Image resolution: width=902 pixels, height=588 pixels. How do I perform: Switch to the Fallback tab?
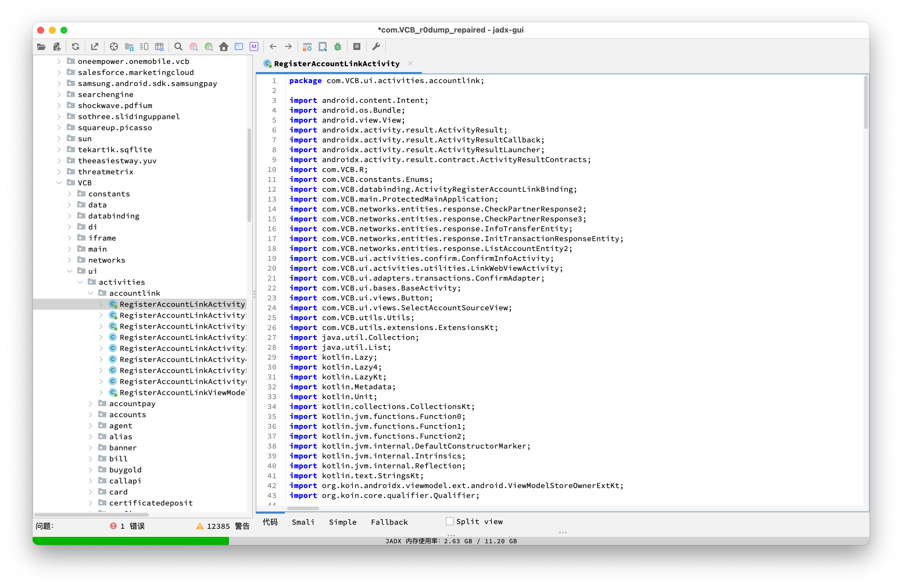389,522
